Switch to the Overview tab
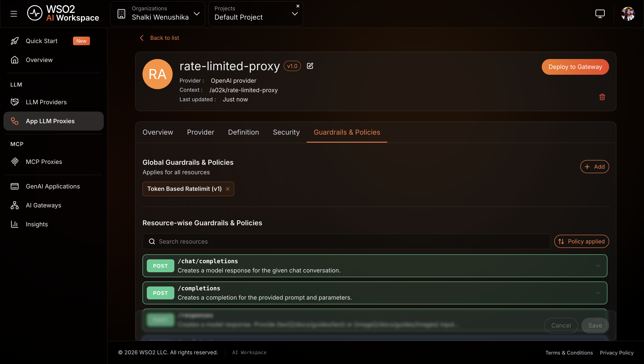The image size is (644, 364). [x=158, y=132]
